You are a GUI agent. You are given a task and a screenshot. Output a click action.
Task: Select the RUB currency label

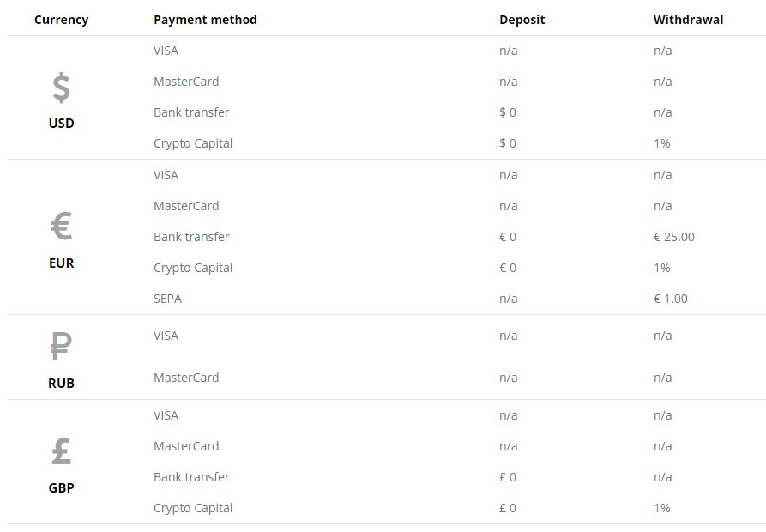click(x=62, y=383)
